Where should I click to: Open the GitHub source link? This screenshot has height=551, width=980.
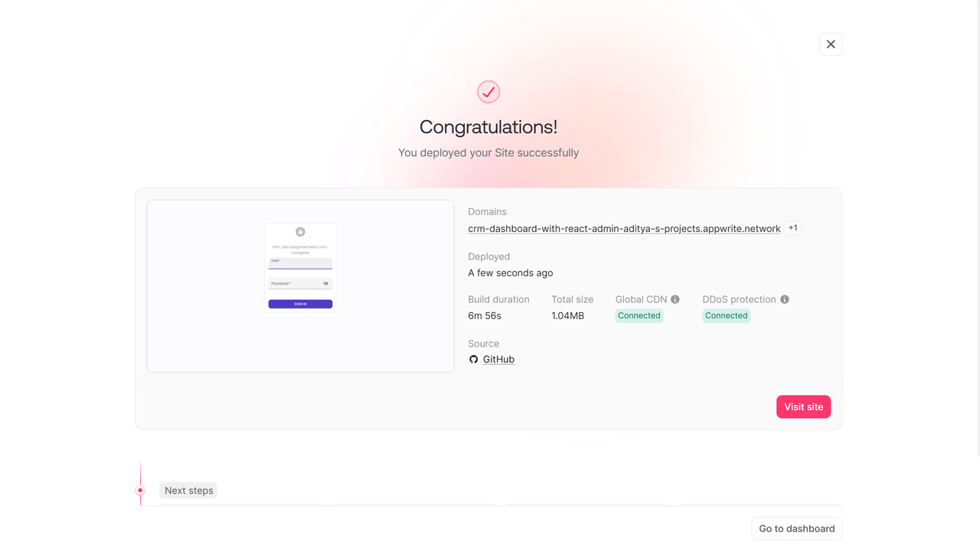pos(498,360)
